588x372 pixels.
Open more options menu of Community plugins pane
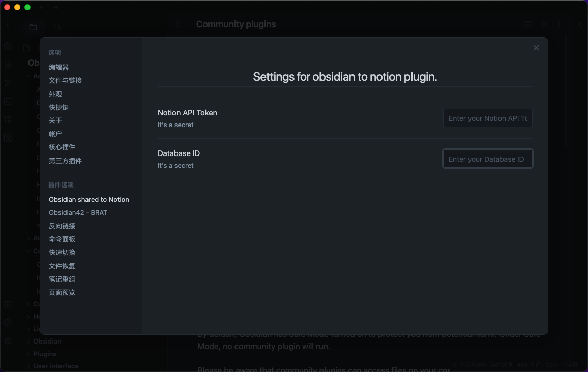click(559, 24)
